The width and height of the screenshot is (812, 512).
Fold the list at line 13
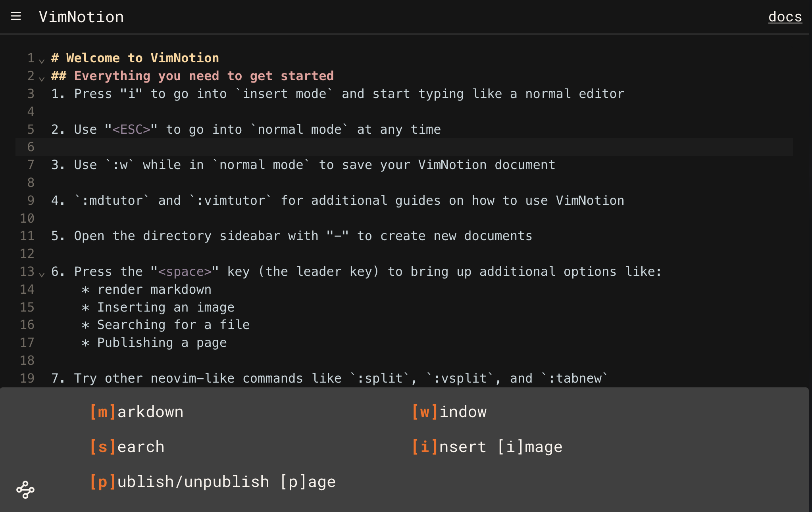point(42,274)
